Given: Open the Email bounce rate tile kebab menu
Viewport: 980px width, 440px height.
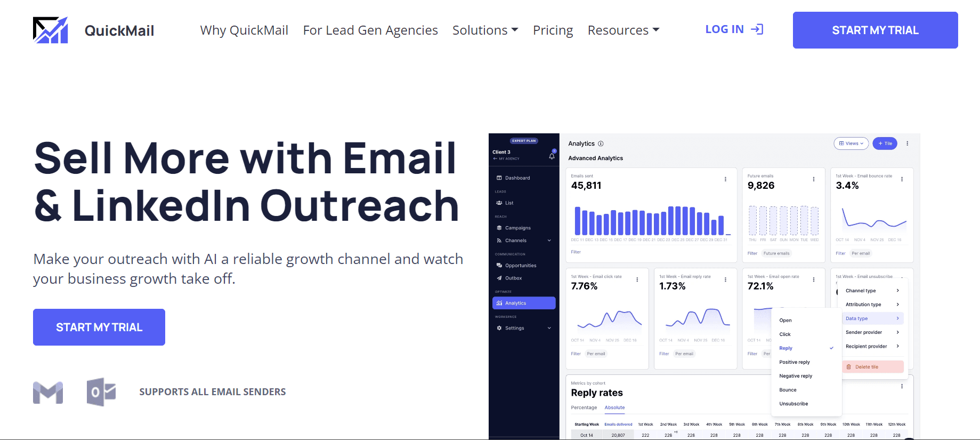Looking at the screenshot, I should (x=902, y=179).
